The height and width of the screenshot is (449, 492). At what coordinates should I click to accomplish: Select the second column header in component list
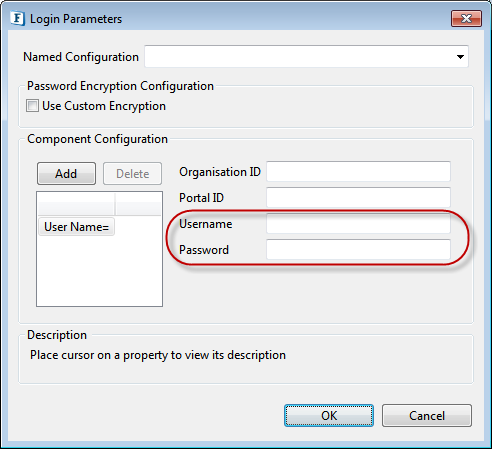click(x=138, y=204)
